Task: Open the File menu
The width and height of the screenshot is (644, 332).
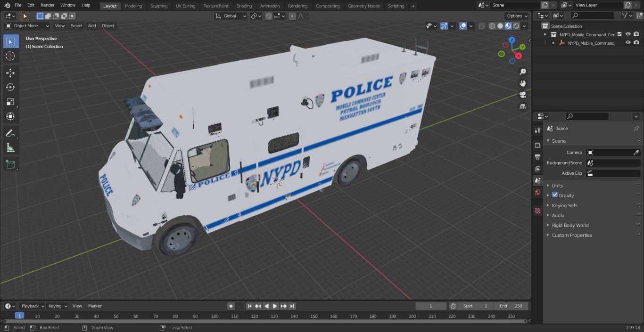Action: tap(18, 5)
